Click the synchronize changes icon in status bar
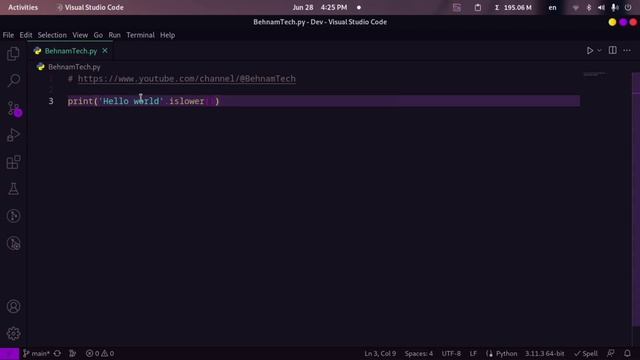This screenshot has width=640, height=360. click(57, 353)
